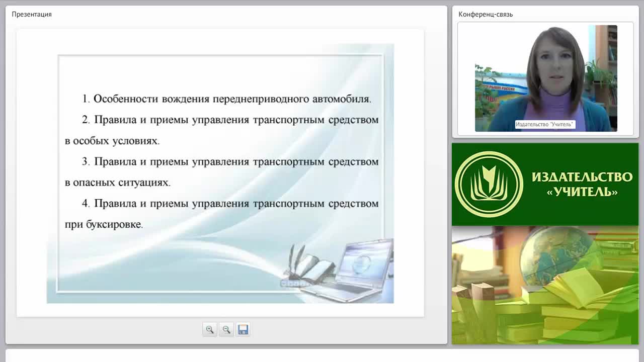This screenshot has width=644, height=362.
Task: Click the Издательство "Учитель" name label on video
Action: 545,124
